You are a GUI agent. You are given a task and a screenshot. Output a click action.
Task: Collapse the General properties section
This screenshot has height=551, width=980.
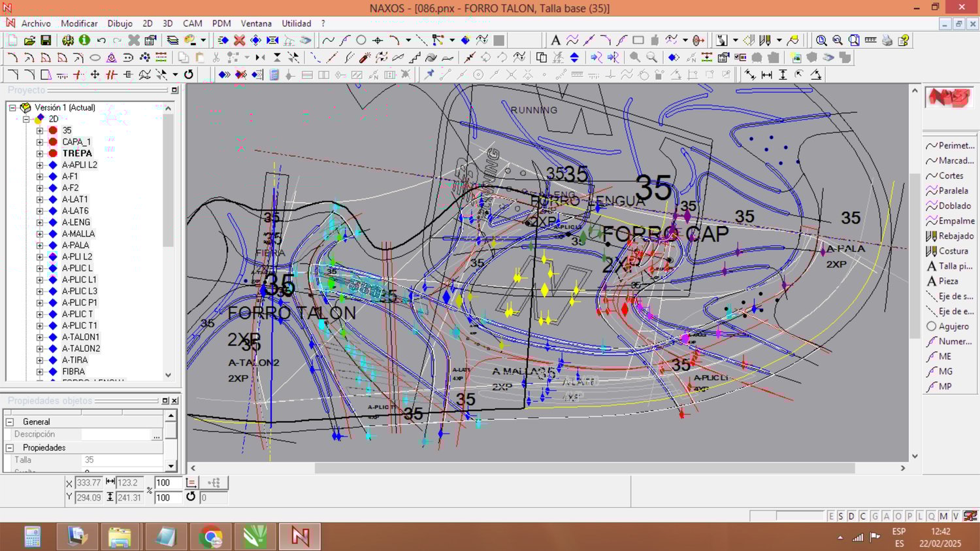click(10, 422)
